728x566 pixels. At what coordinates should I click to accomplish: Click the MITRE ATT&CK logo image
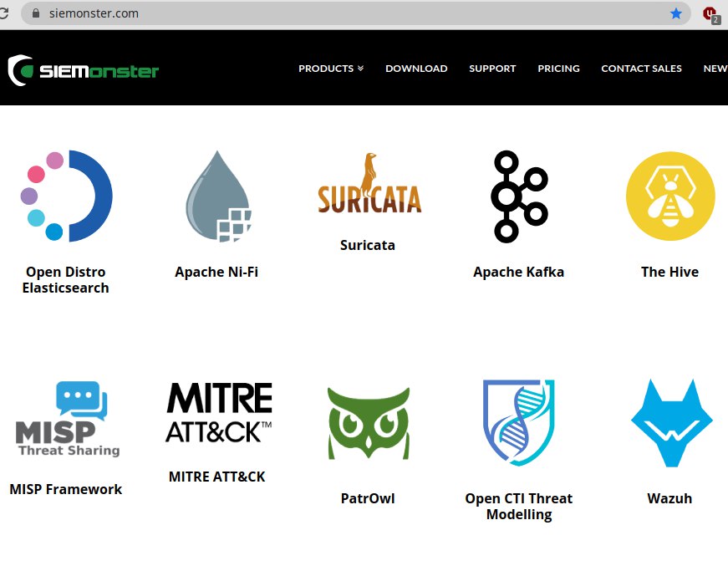pos(219,412)
